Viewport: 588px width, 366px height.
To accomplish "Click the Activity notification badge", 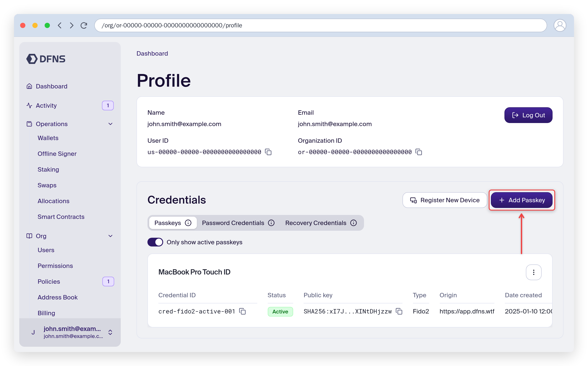I will [108, 106].
